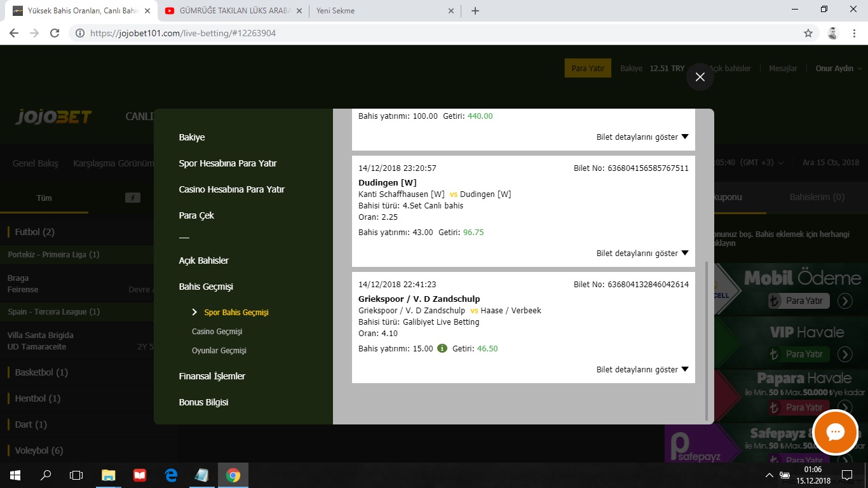Image resolution: width=868 pixels, height=488 pixels.
Task: Click VIP Havale arrow circle icon
Action: [844, 354]
